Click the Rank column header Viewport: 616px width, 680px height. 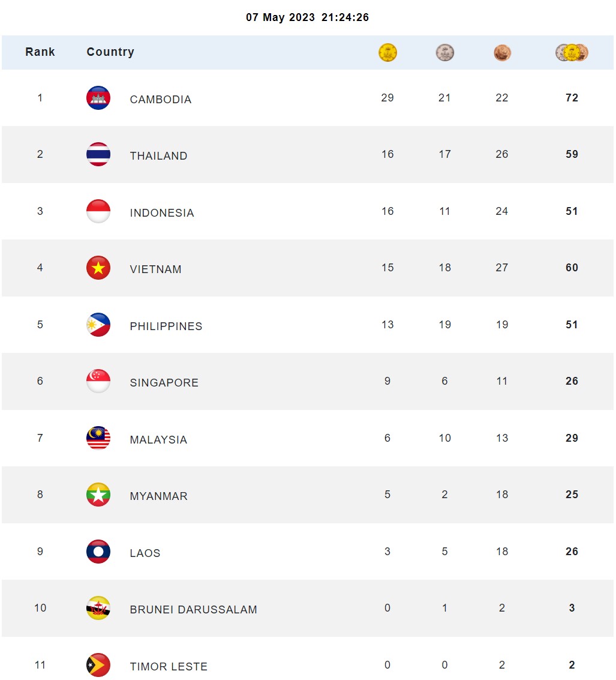40,52
